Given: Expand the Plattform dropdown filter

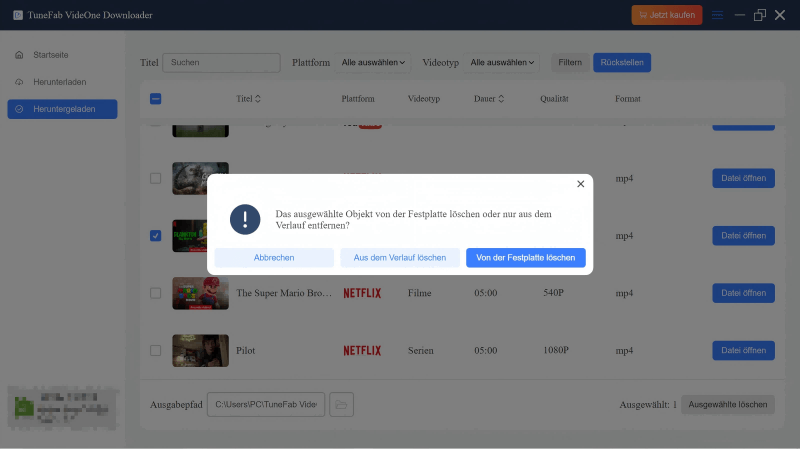Looking at the screenshot, I should pyautogui.click(x=374, y=63).
